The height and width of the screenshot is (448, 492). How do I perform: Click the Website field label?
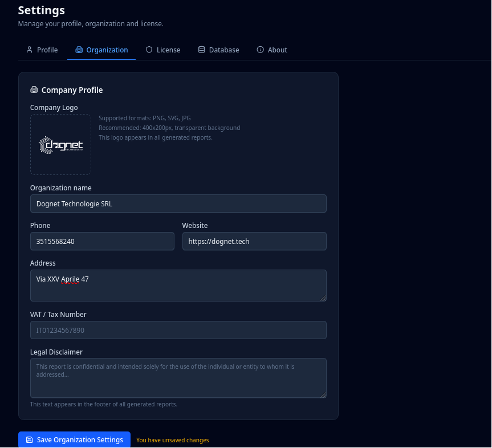pos(195,226)
